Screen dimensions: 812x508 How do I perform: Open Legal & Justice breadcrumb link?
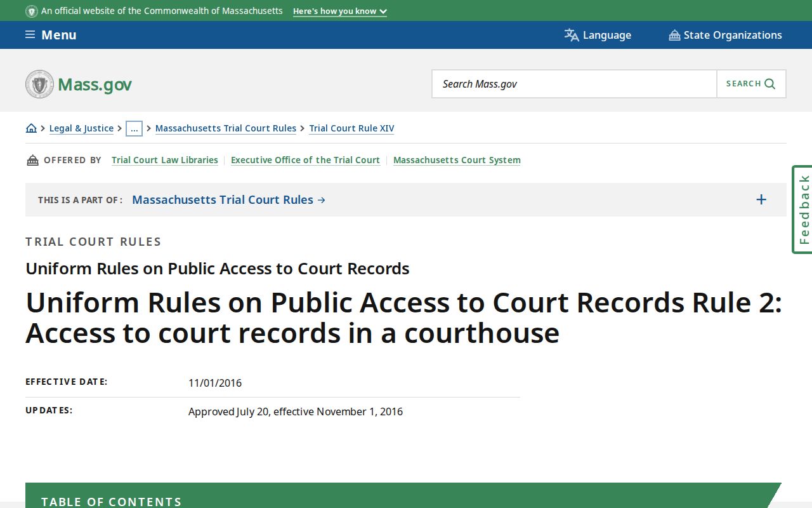pos(81,128)
